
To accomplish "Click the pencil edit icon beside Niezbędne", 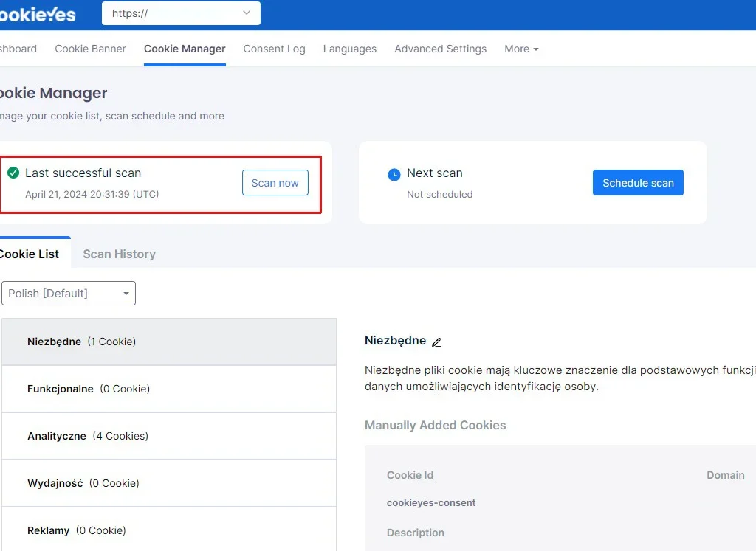I will [x=436, y=342].
